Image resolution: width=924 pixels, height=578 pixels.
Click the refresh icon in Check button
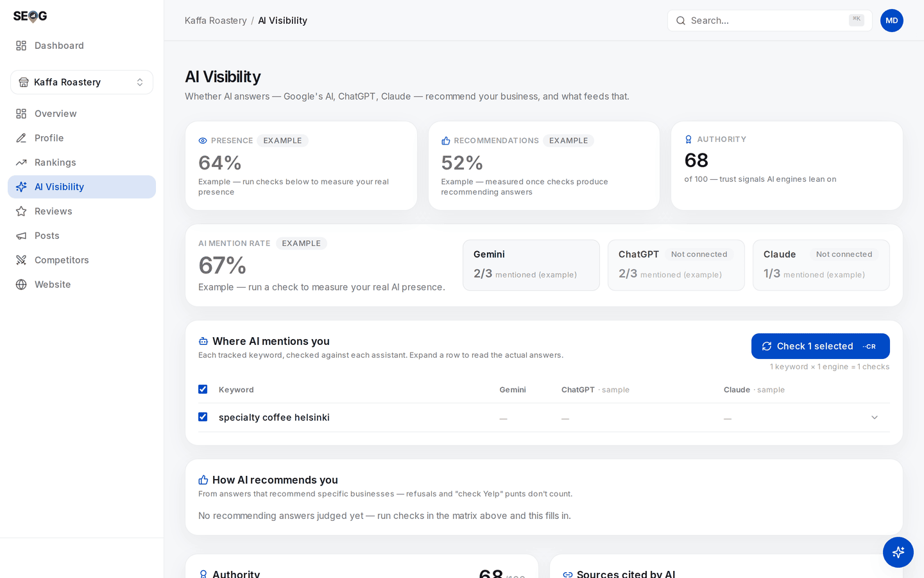click(x=767, y=346)
